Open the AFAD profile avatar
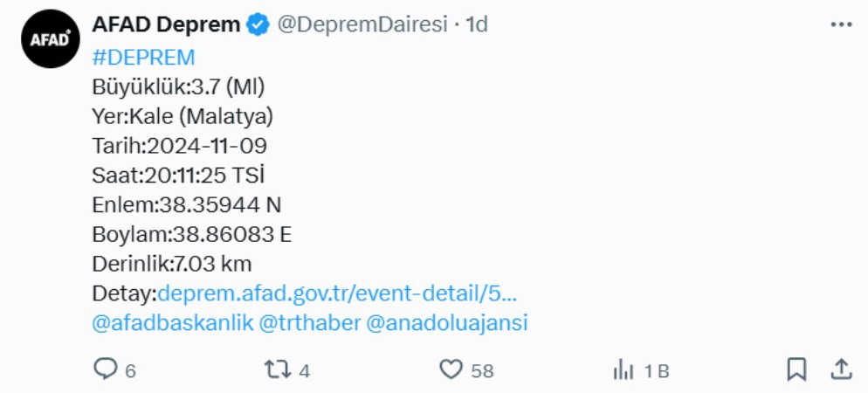 52,39
